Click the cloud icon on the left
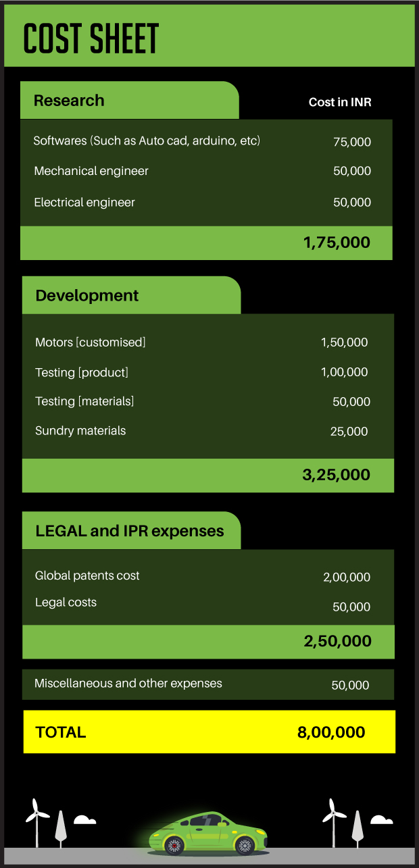The width and height of the screenshot is (419, 868). coord(84,820)
